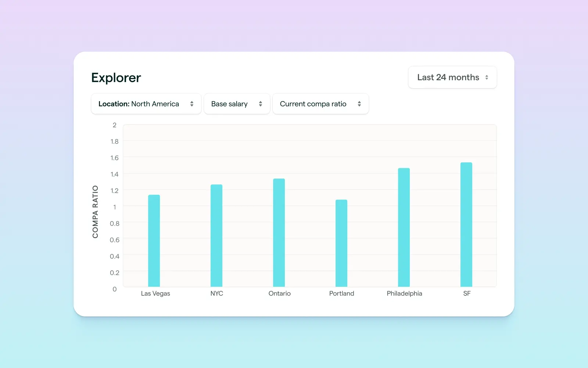Click the chevron icon on Current compa ratio filter
This screenshot has height=368, width=588.
point(359,104)
